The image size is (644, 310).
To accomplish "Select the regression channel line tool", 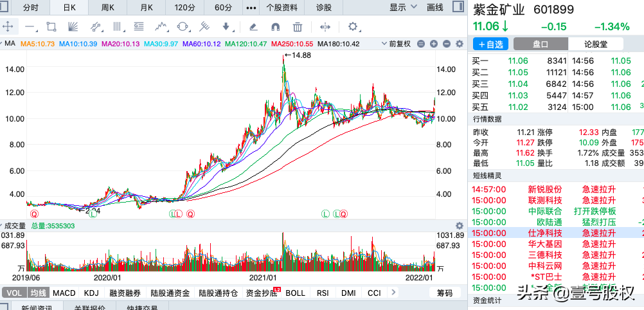I will click(x=96, y=27).
